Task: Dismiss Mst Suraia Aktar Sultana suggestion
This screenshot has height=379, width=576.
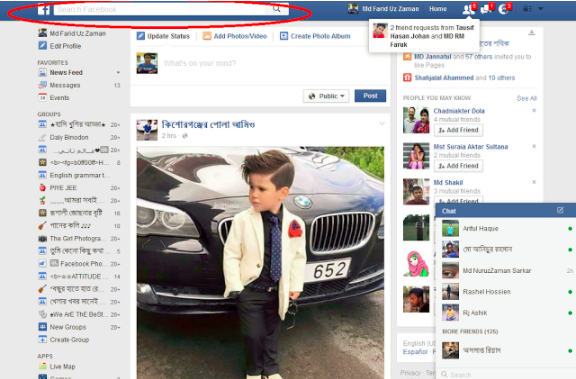Action: click(x=534, y=147)
